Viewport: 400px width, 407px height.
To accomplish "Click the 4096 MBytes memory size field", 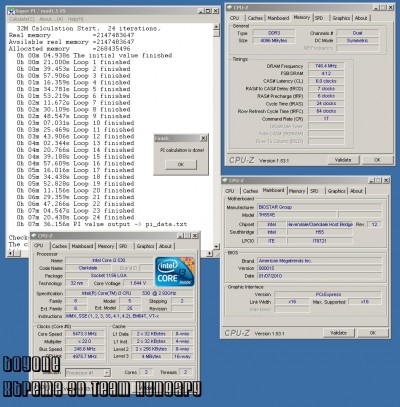I will click(274, 41).
